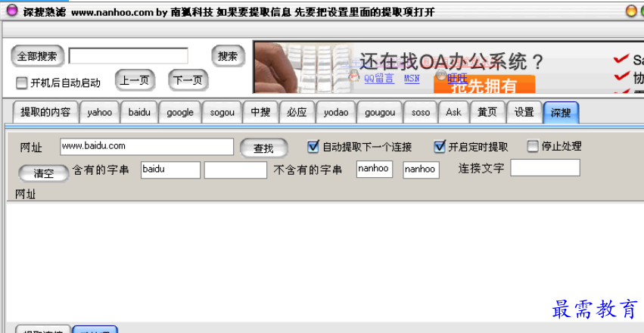Click the QQ penguin icon
Image resolution: width=644 pixels, height=333 pixels.
[353, 76]
